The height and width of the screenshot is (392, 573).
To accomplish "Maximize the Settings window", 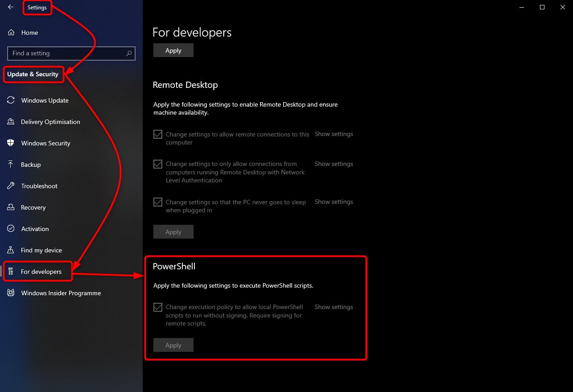I will click(542, 7).
